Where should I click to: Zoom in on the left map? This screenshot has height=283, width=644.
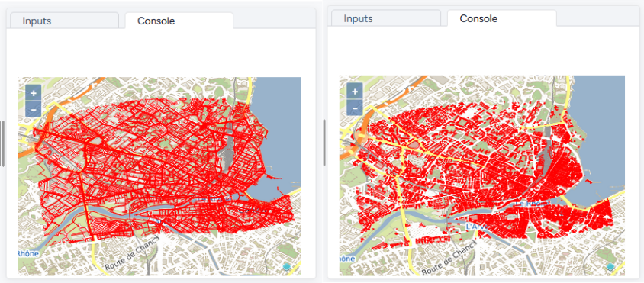pyautogui.click(x=34, y=93)
